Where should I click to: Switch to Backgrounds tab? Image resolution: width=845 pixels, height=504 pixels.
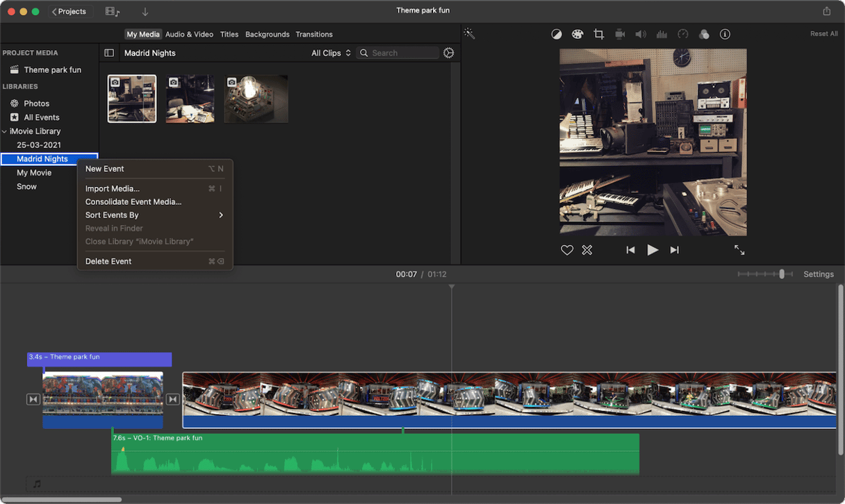[268, 34]
